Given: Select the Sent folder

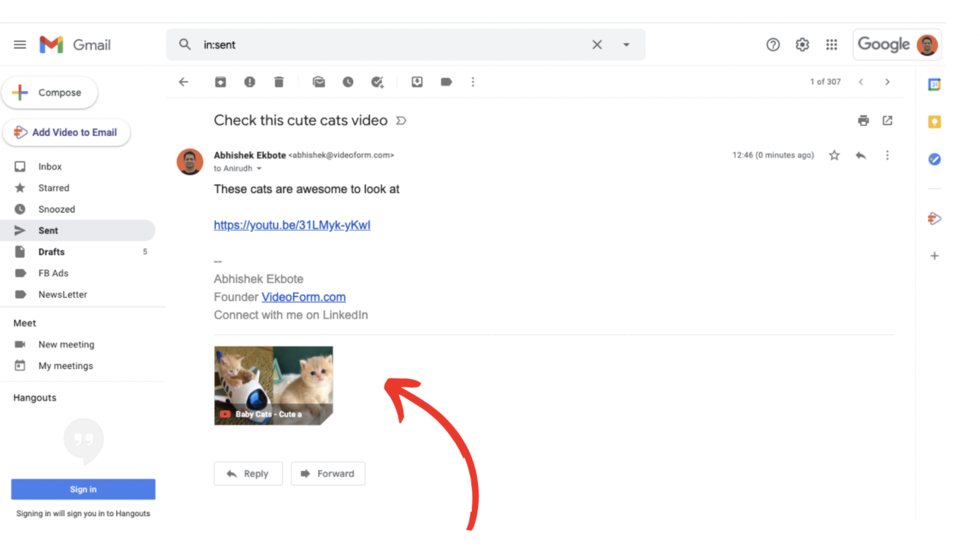Looking at the screenshot, I should [77, 231].
